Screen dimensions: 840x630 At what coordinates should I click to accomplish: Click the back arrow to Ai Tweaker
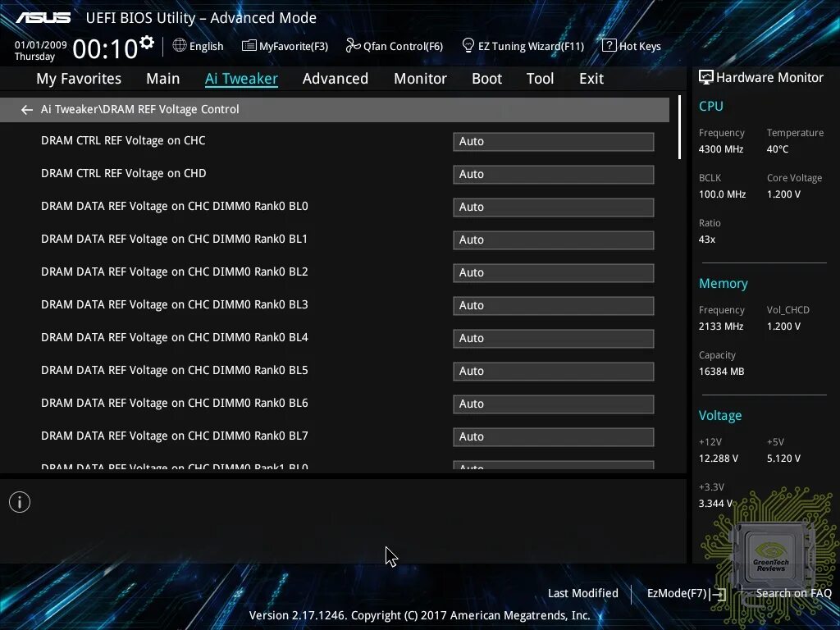point(27,110)
